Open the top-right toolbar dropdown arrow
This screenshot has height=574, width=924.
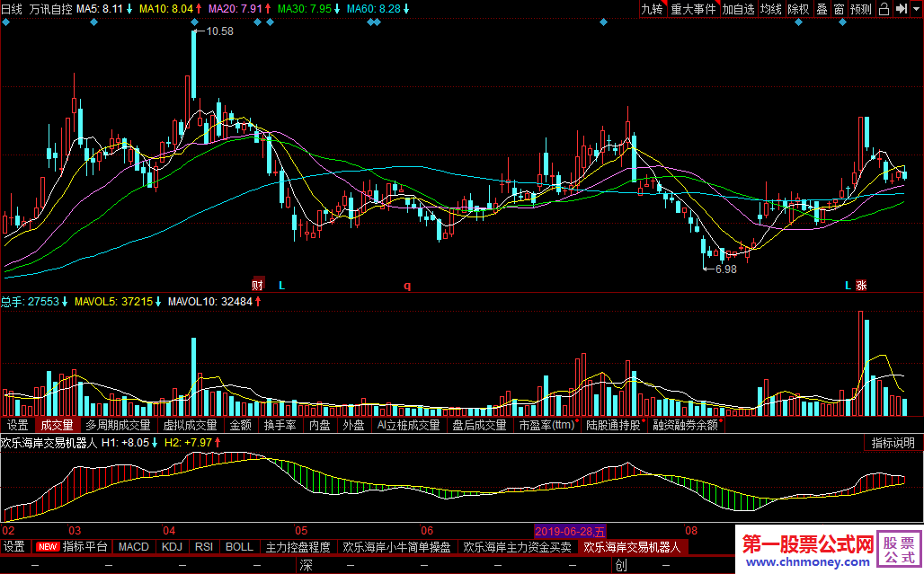click(x=917, y=9)
